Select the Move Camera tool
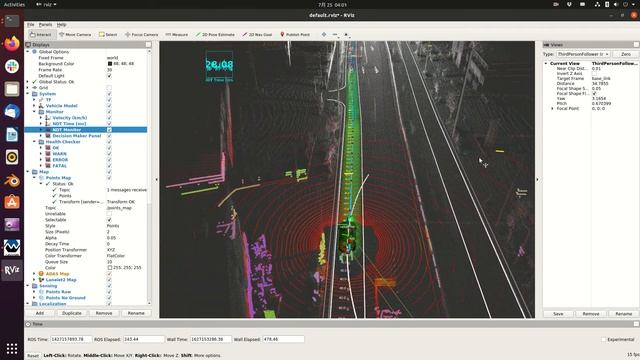The height and width of the screenshot is (360, 640). [75, 35]
